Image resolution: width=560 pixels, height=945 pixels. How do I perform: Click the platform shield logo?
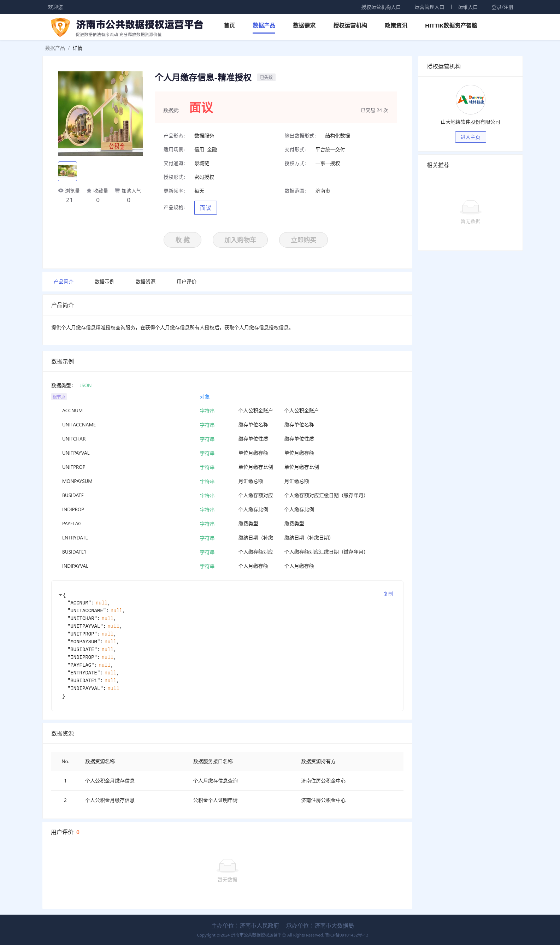(x=60, y=27)
